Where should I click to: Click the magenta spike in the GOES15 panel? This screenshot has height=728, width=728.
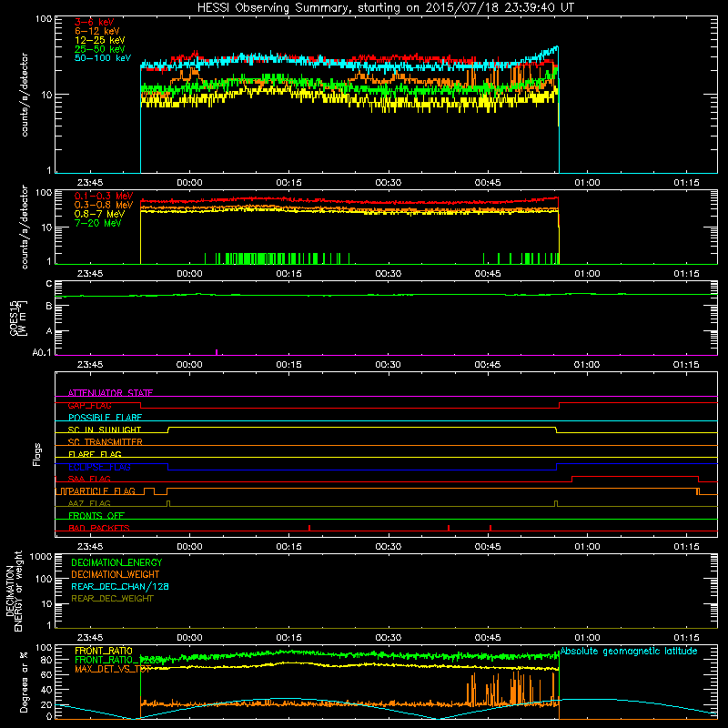(x=217, y=352)
